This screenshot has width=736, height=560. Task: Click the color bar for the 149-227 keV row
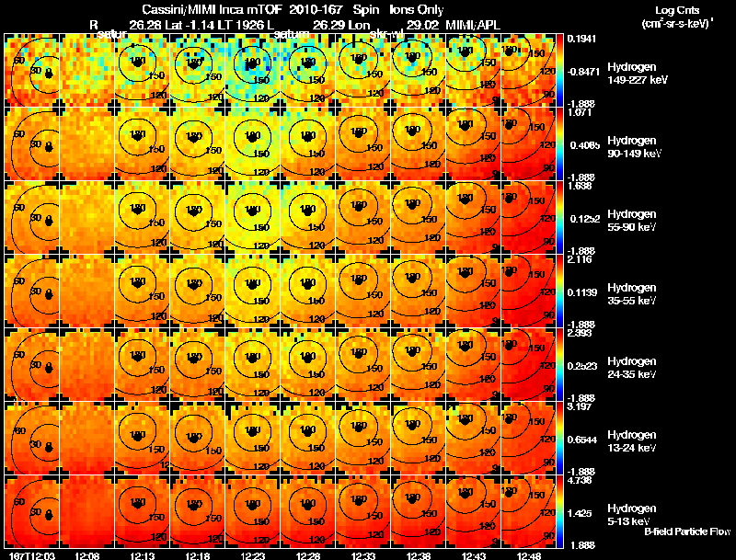pos(559,71)
